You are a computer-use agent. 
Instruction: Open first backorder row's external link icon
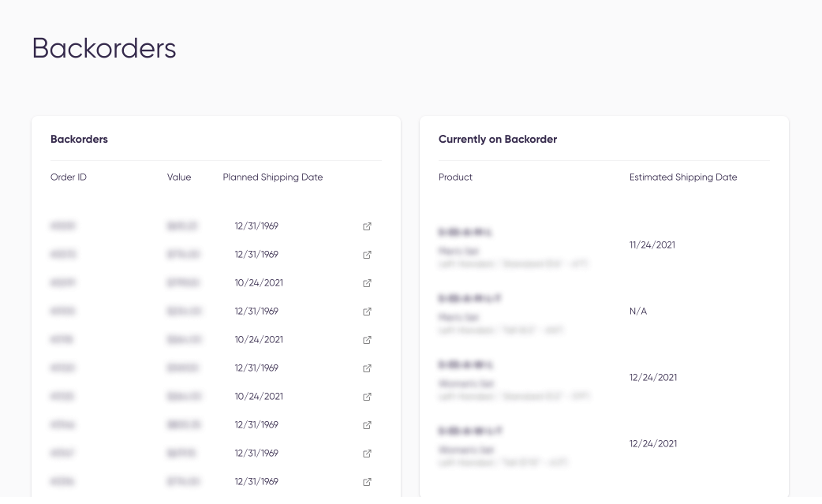pos(367,226)
